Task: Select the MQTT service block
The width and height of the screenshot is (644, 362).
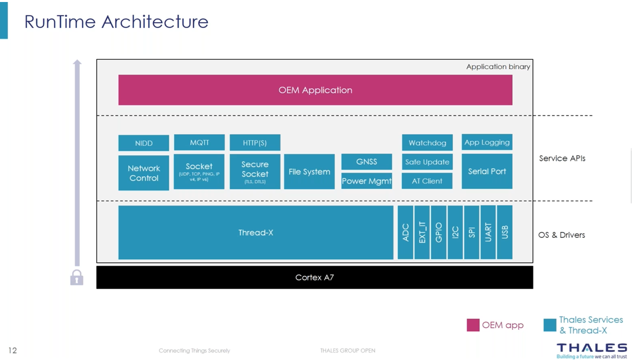Action: pos(199,142)
